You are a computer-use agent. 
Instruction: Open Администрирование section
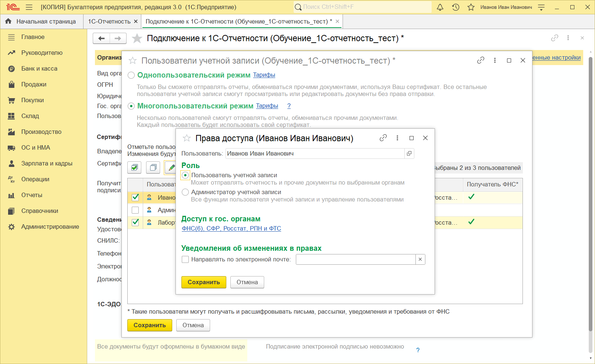click(x=50, y=226)
